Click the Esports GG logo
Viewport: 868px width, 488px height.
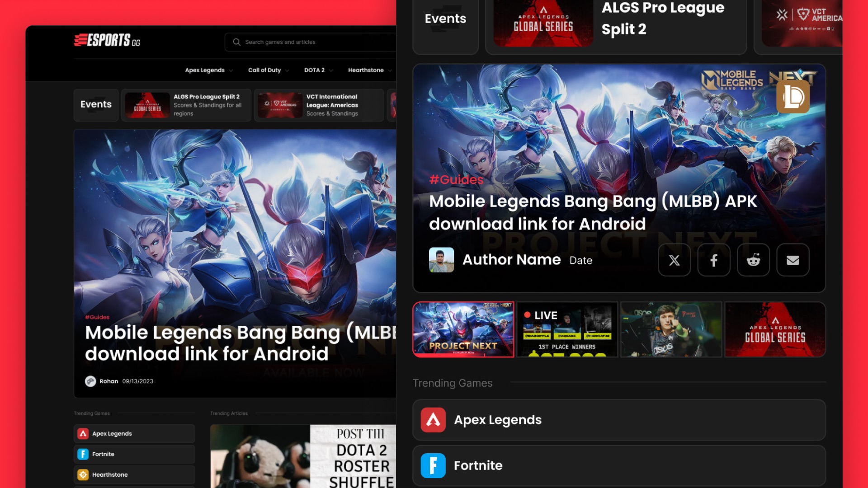point(107,41)
